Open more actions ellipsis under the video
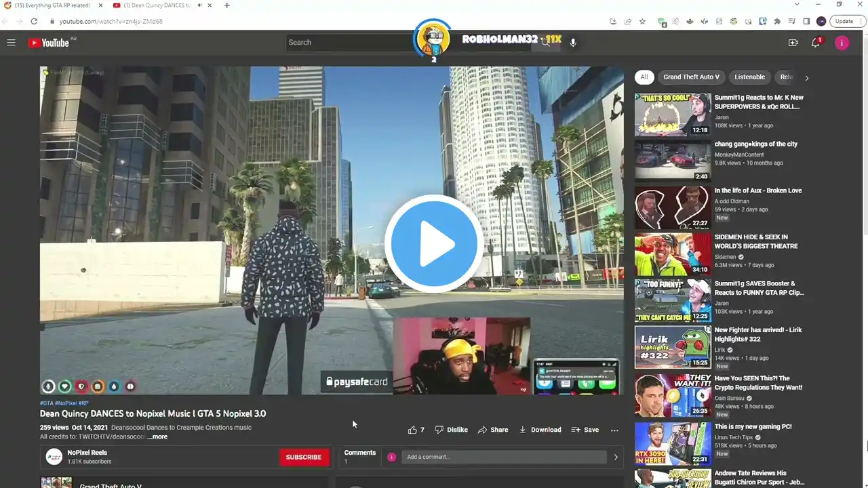Screen dimensions: 868x488 (x=614, y=430)
